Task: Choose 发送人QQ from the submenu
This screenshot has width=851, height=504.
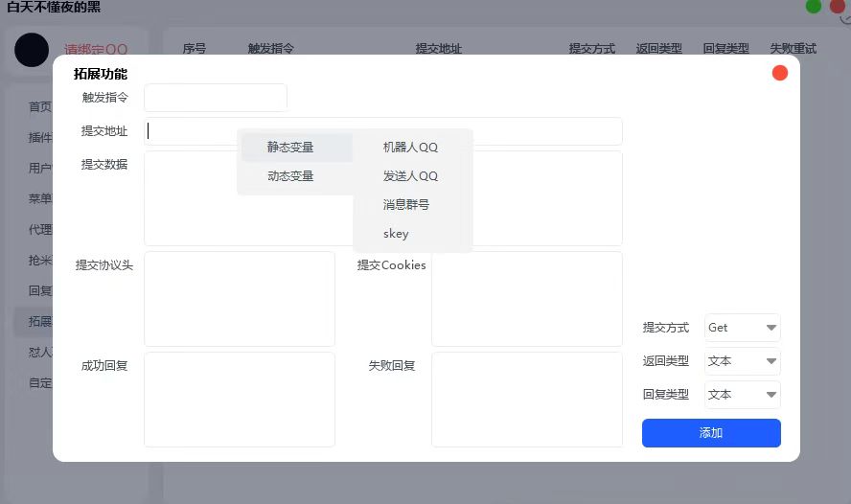Action: click(x=410, y=176)
